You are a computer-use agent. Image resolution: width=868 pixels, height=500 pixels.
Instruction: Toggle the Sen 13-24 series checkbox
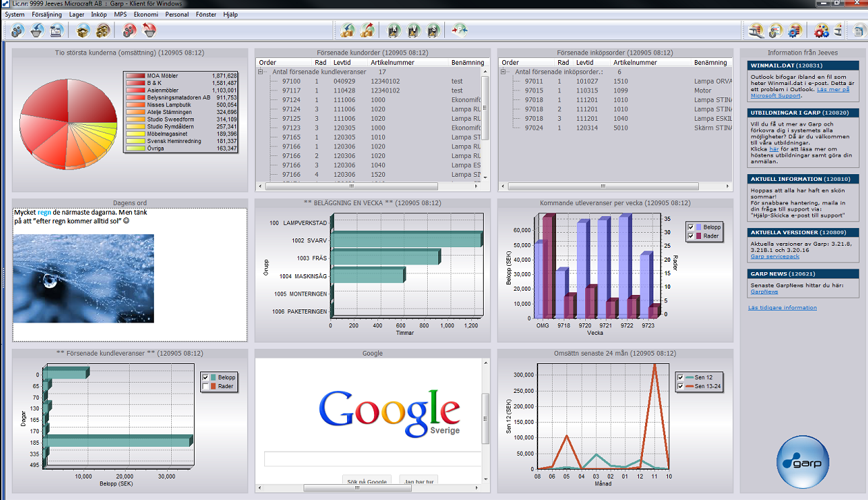tap(680, 386)
